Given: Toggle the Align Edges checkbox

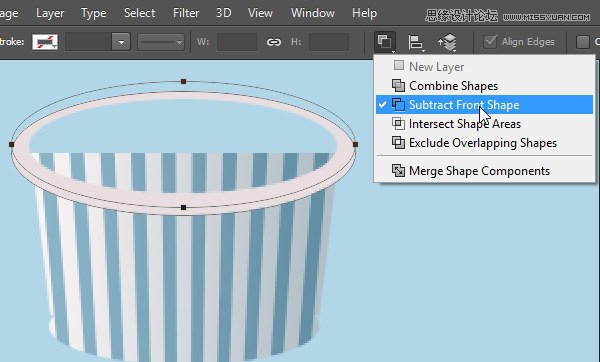Looking at the screenshot, I should [x=490, y=41].
